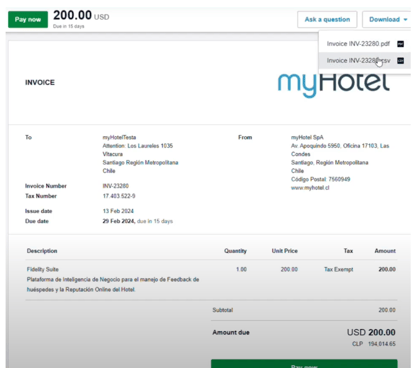This screenshot has height=368, width=412.
Task: Click the myHotel logo
Action: (x=333, y=85)
